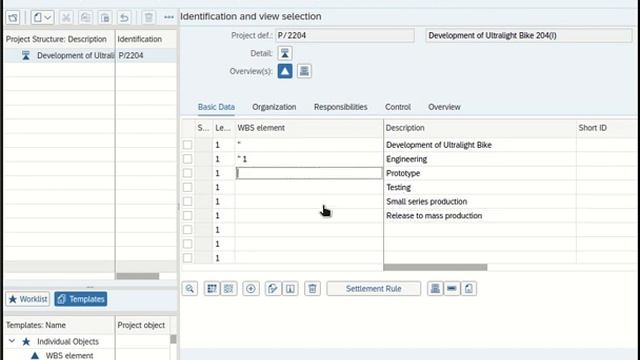This screenshot has width=640, height=360.
Task: Click the WBS element cell in Testing row
Action: click(x=309, y=187)
